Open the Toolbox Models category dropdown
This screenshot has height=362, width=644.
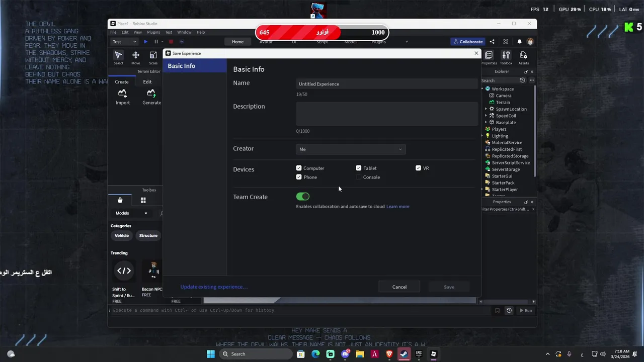pos(131,213)
